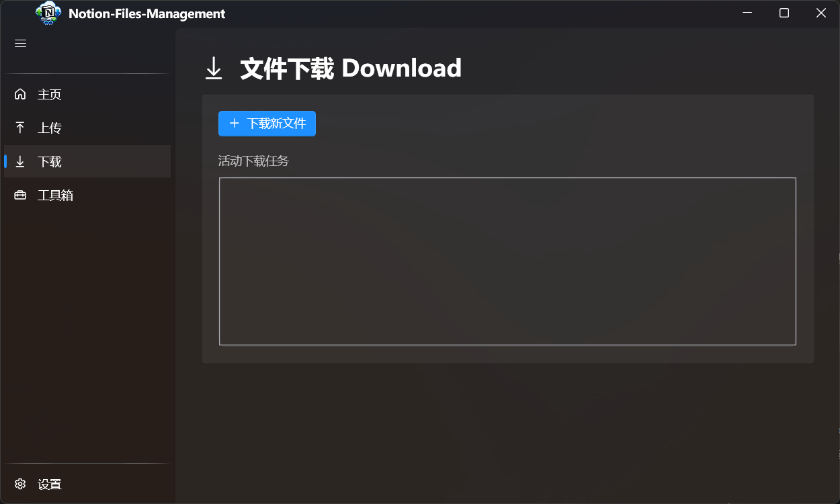Screen dimensions: 840x504
Task: Click the 主页 home icon in sidebar
Action: [20, 94]
